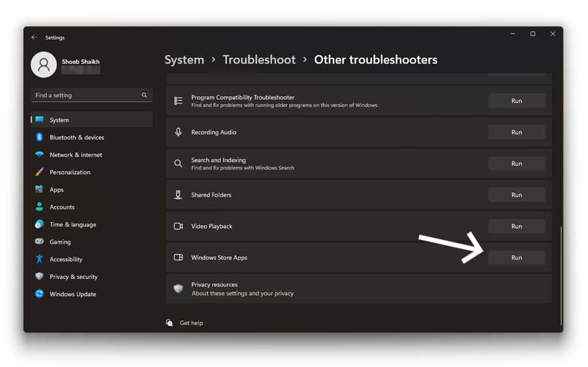
Task: Click the Shared Folders icon
Action: pyautogui.click(x=179, y=195)
